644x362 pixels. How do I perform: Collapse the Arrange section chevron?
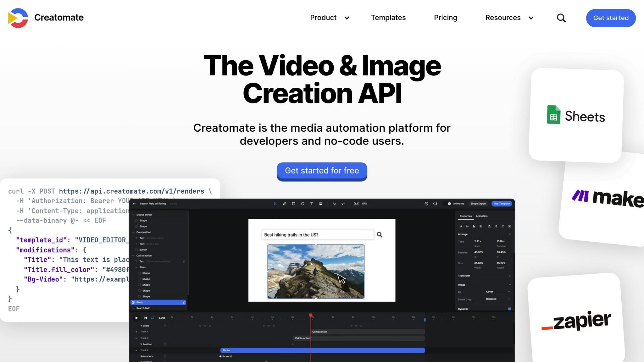click(x=510, y=234)
